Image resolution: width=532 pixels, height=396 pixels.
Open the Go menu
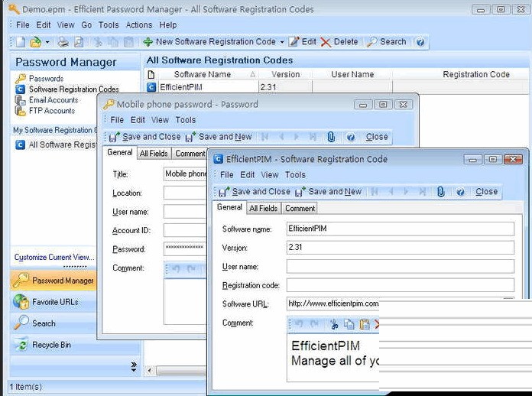(x=86, y=24)
